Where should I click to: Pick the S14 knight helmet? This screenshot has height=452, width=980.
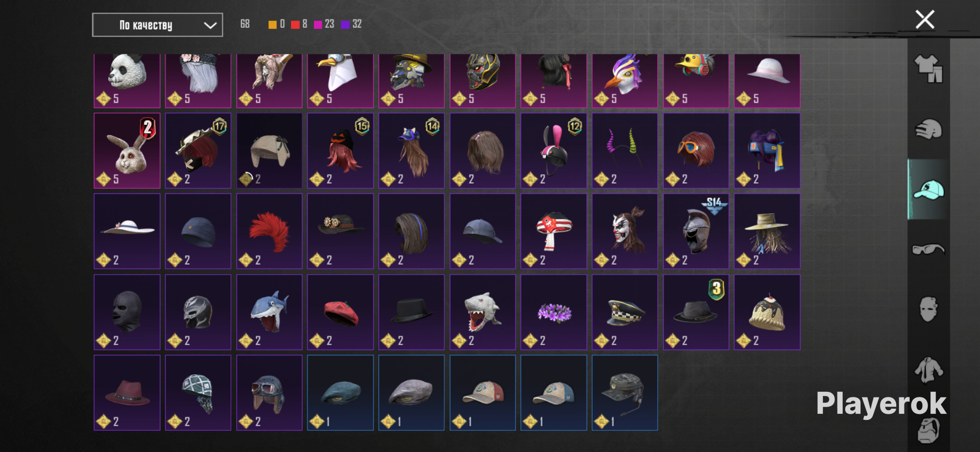[696, 231]
